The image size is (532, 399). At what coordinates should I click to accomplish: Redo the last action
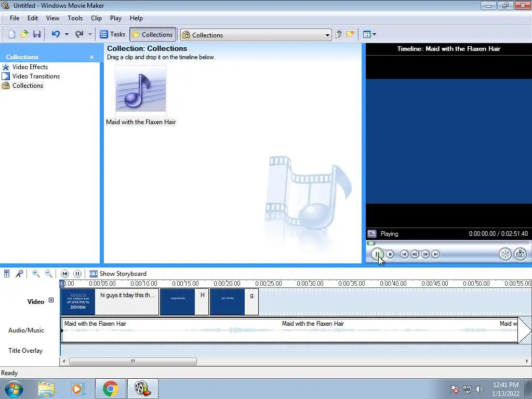coord(79,34)
